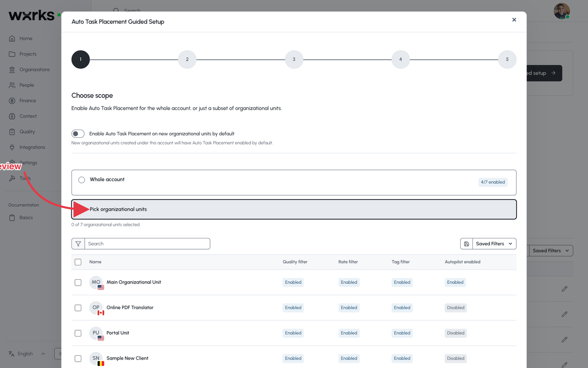588x368 pixels.
Task: Click Sample New Client name text
Action: point(127,359)
